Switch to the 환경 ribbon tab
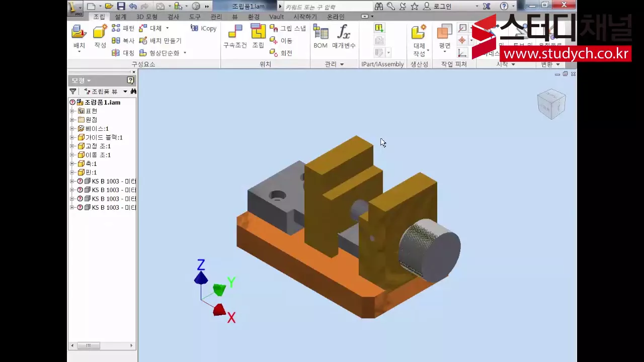Screen dimensions: 644x362 pyautogui.click(x=254, y=17)
